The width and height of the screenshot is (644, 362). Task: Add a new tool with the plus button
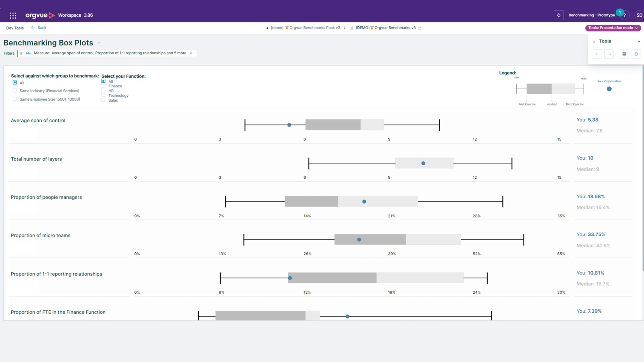click(x=639, y=41)
